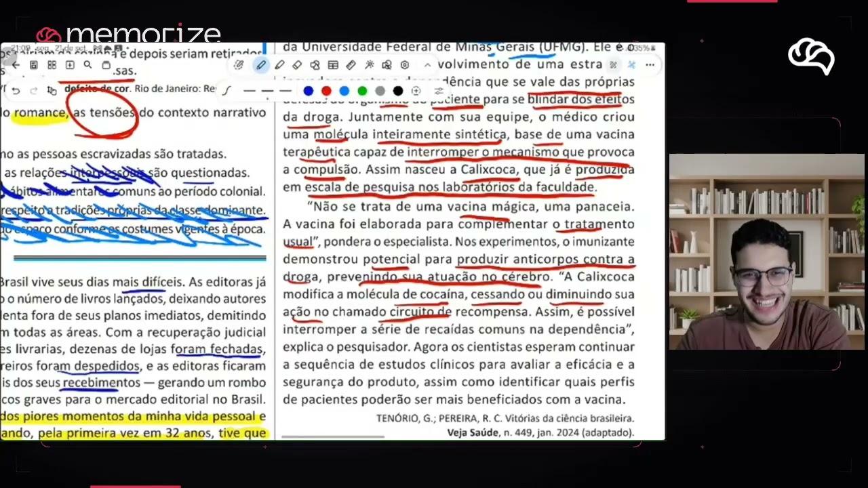Select the ruler tool
The height and width of the screenshot is (488, 868).
(x=351, y=65)
